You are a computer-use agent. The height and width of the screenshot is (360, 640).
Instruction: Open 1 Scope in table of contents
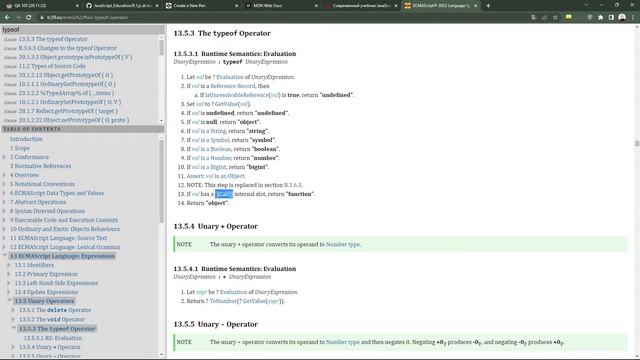coord(20,148)
